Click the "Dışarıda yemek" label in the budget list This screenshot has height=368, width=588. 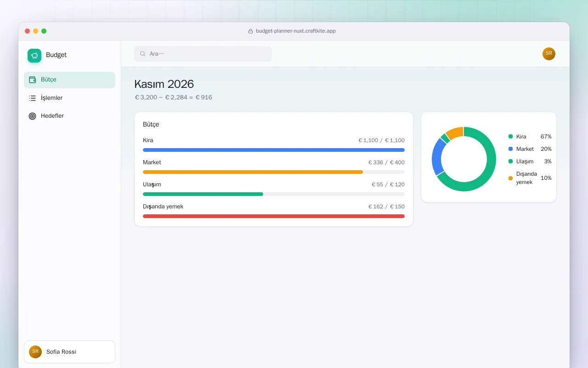163,207
